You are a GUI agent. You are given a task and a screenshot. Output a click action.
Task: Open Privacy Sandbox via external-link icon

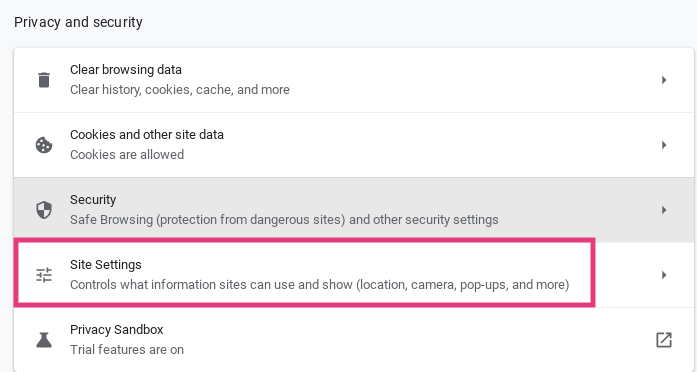[x=664, y=340]
